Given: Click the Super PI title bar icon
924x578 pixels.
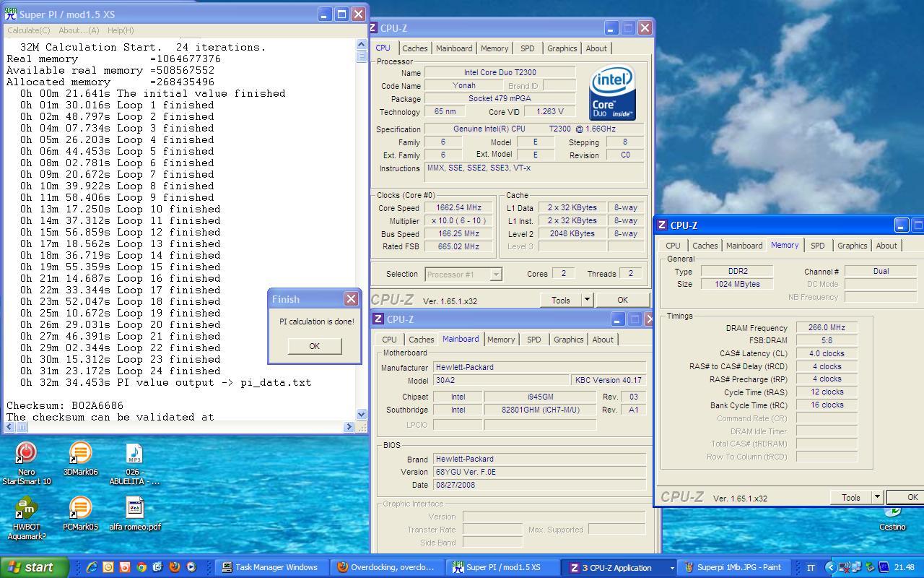Looking at the screenshot, I should pos(11,14).
